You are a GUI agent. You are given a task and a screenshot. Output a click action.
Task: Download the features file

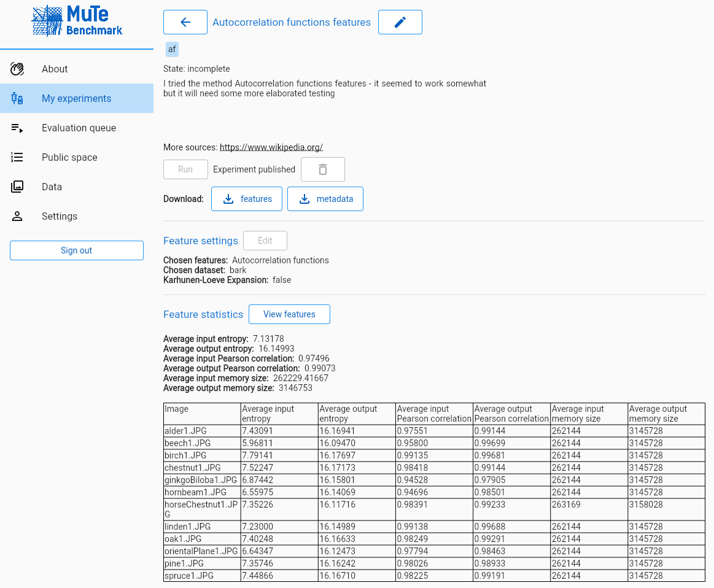(x=247, y=199)
